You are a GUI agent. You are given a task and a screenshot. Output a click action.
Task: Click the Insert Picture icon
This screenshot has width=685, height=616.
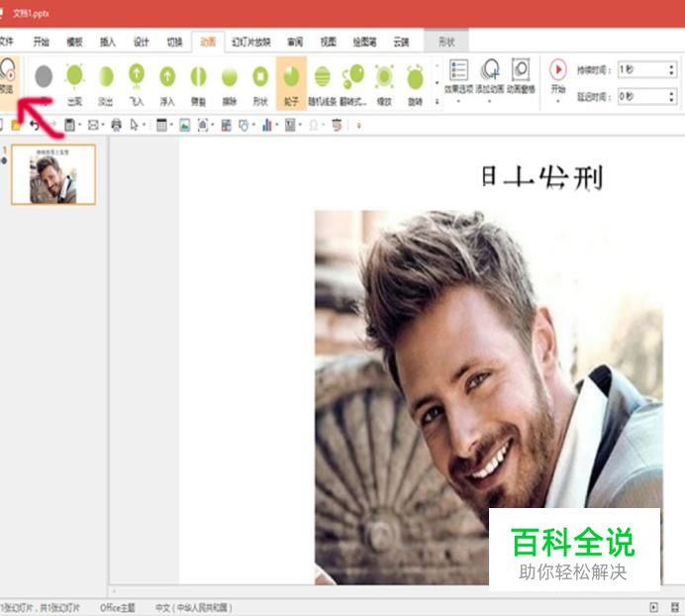point(185,126)
